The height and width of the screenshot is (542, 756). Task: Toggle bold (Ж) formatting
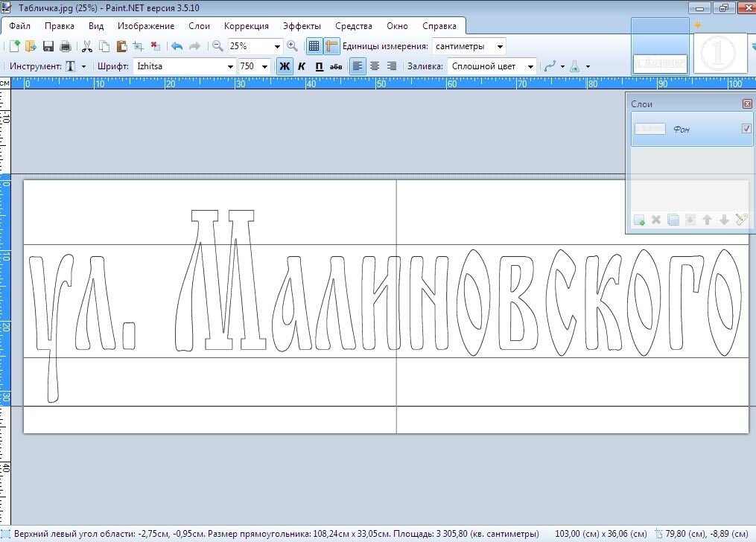pos(285,66)
